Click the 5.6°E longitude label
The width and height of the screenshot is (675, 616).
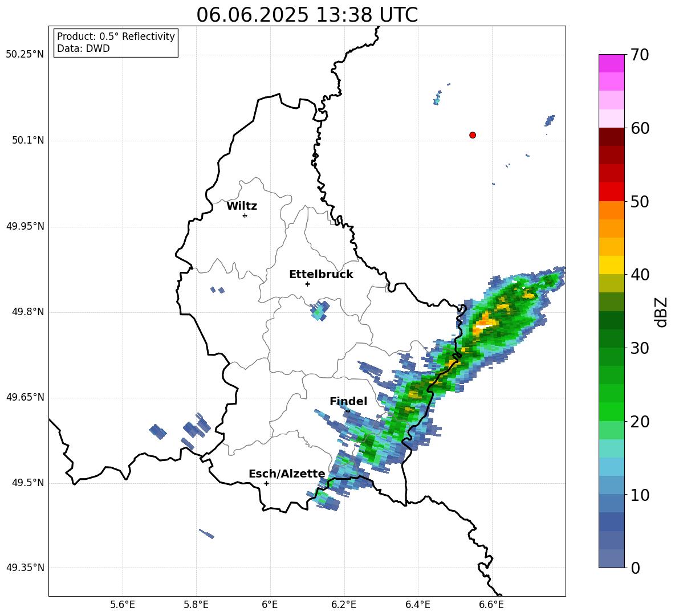(123, 605)
